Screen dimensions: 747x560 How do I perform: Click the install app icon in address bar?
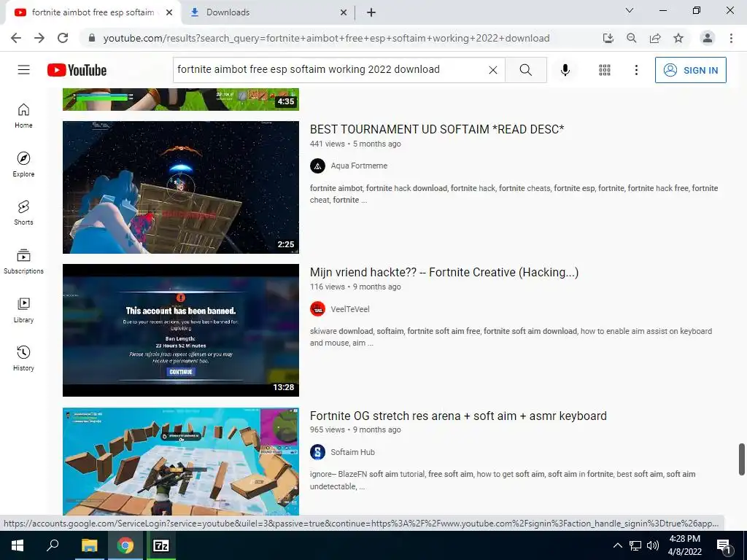(x=608, y=38)
